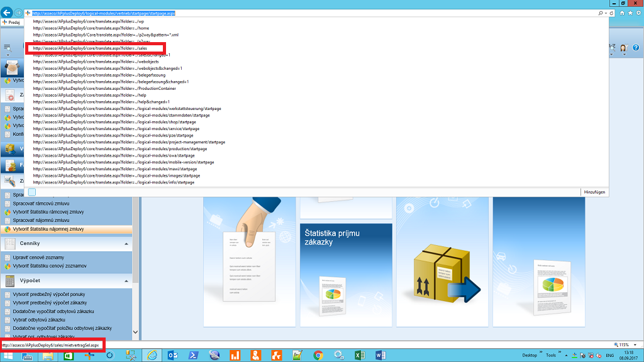644x362 pixels.
Task: Open the user profile icon in toolbar
Action: [x=624, y=48]
